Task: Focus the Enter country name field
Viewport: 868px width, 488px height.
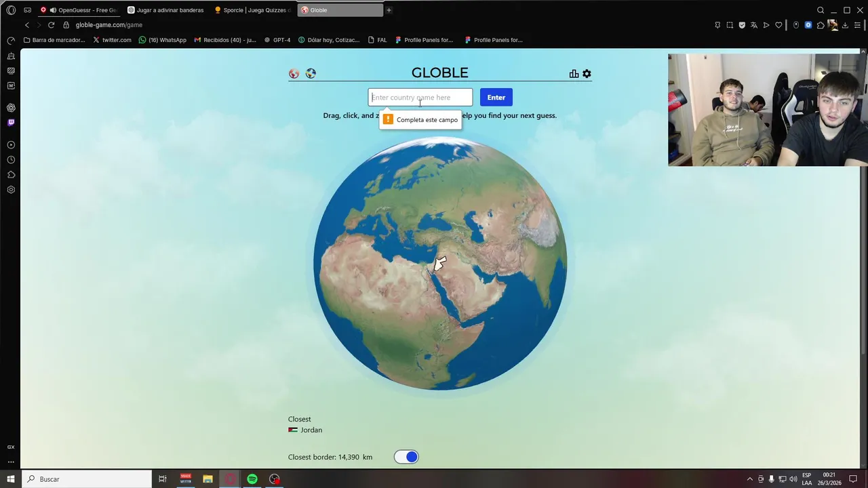Action: (x=420, y=98)
